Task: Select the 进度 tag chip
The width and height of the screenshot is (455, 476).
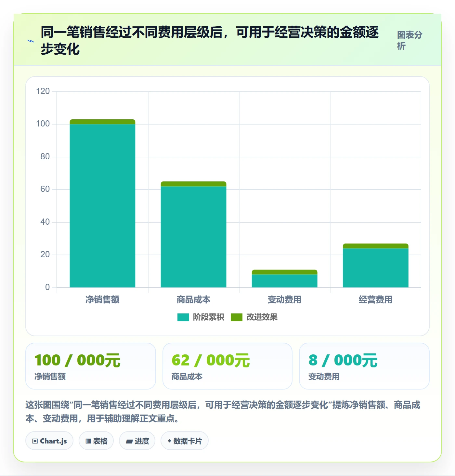Action: (x=137, y=441)
